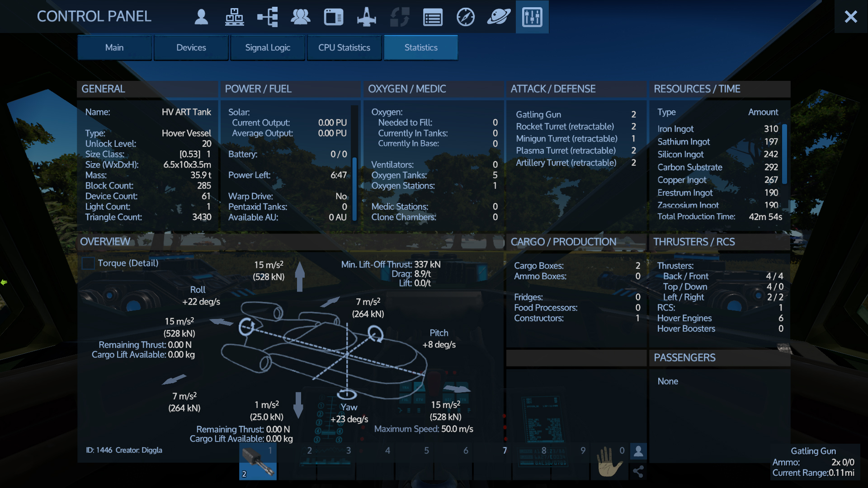Click the share icon near bottom right

639,472
